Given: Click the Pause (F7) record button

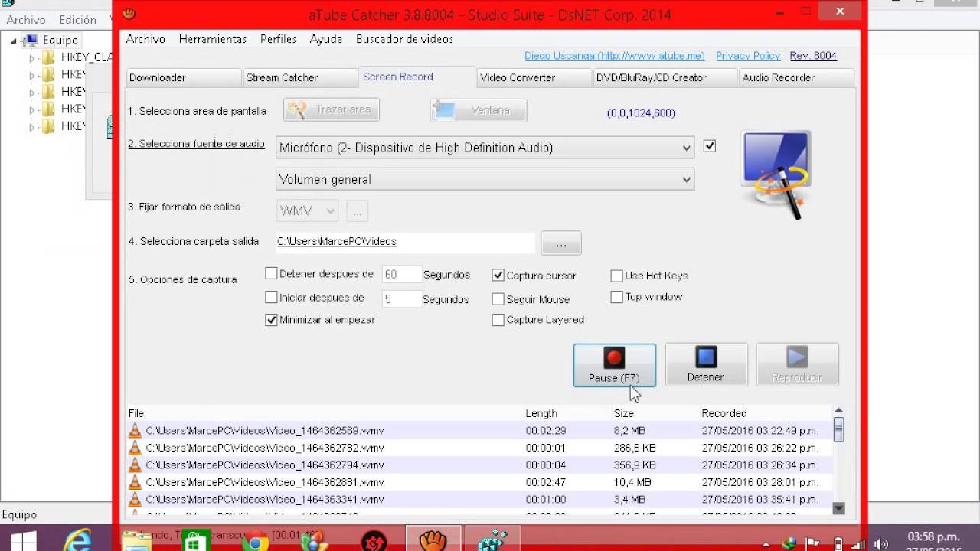Looking at the screenshot, I should click(614, 365).
